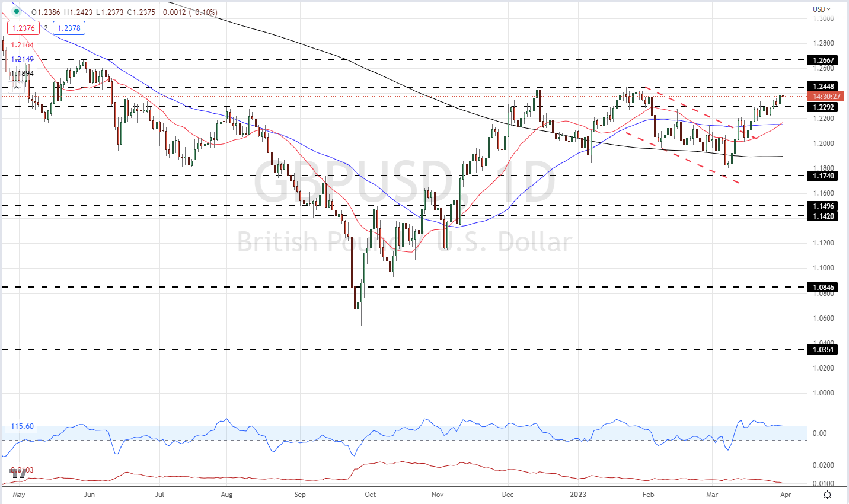
Task: Click the TradingView logo icon
Action: (x=18, y=473)
